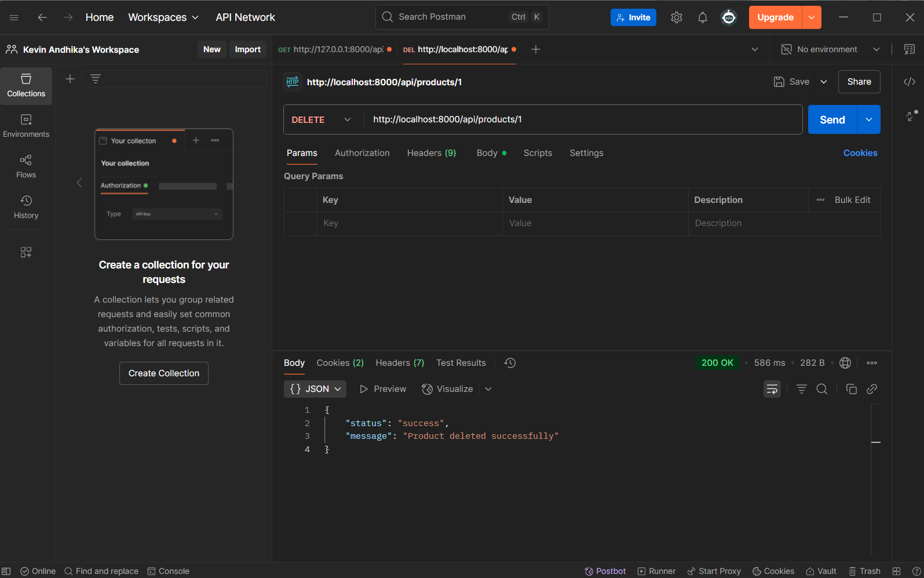
Task: Click the Create Collection button
Action: (164, 373)
